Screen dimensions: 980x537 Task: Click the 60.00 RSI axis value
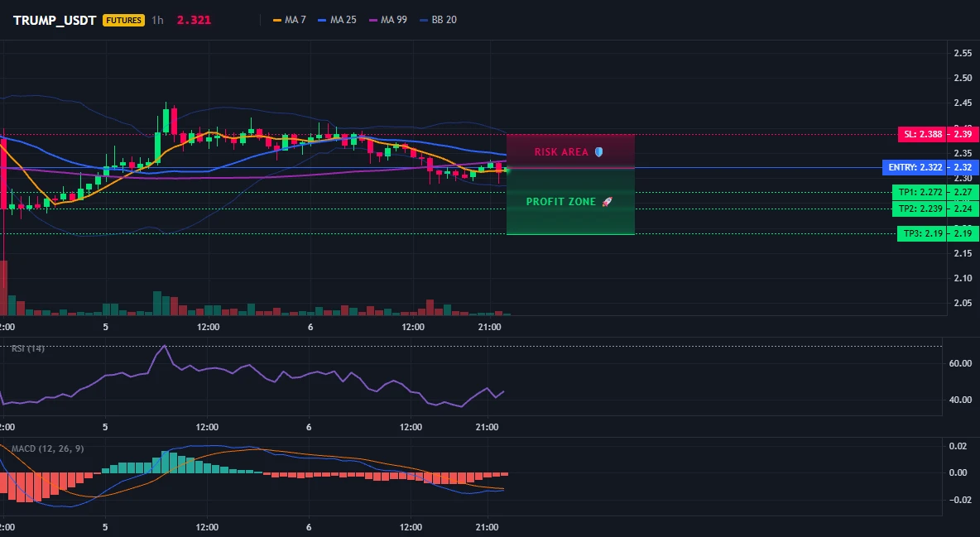pos(960,363)
